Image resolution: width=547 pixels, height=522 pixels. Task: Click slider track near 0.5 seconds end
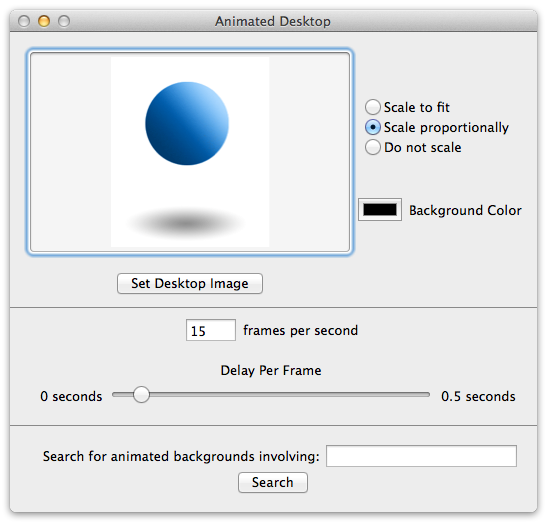click(419, 395)
